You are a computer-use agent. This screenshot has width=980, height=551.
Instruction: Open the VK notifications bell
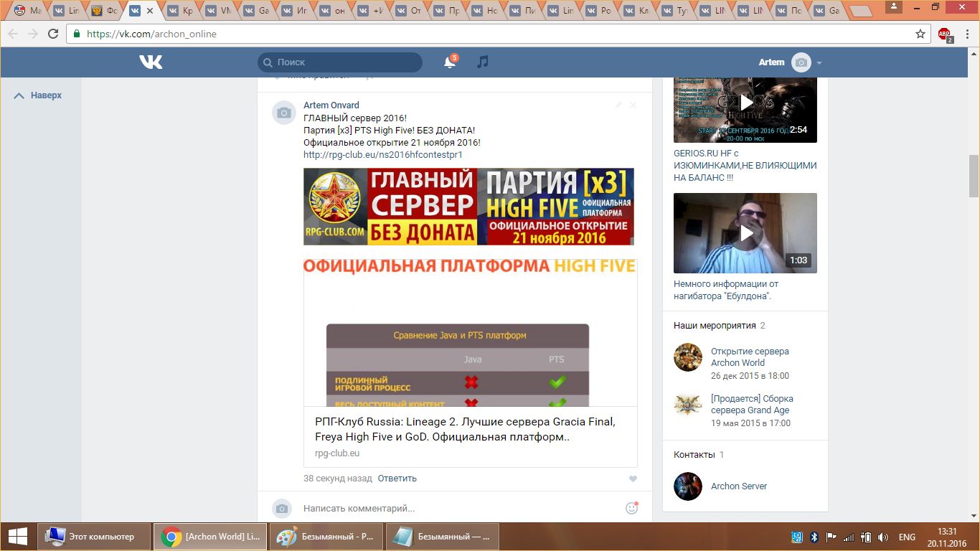pos(450,62)
